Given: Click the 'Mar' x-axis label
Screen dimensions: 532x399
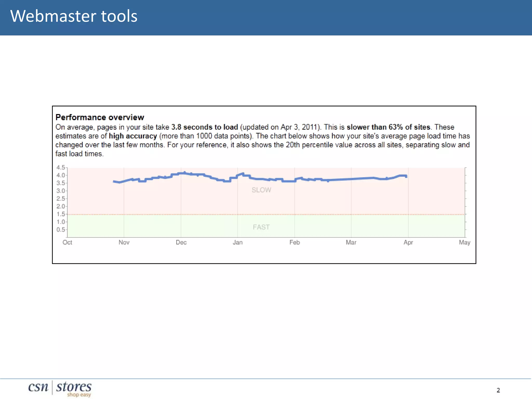Looking at the screenshot, I should pyautogui.click(x=351, y=242).
